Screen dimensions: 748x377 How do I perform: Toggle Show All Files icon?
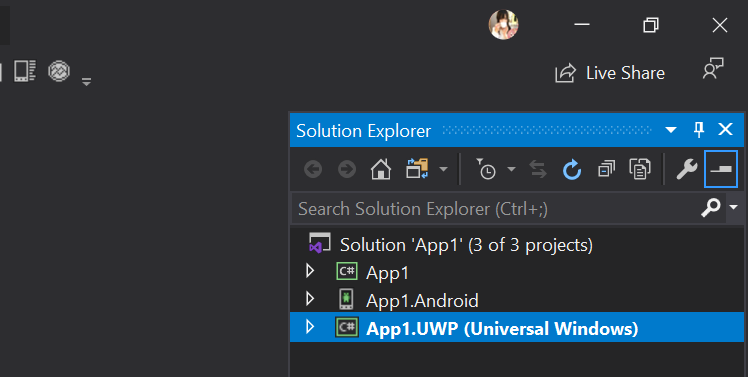coord(640,169)
